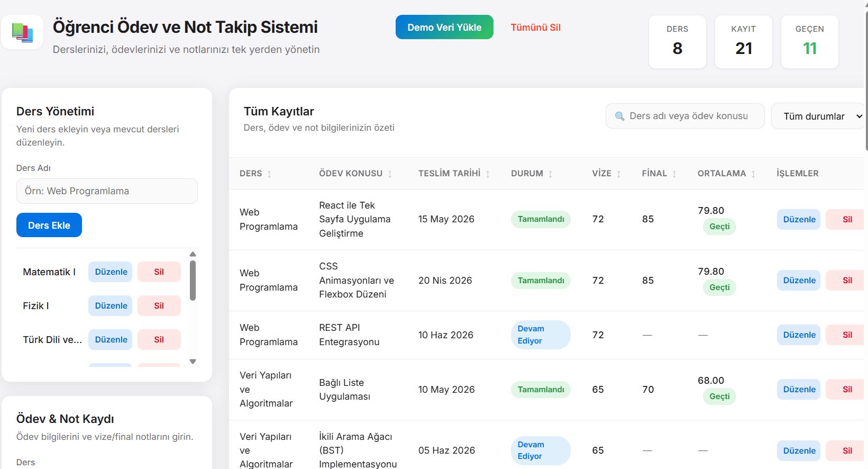Click the GEÇEN count stat card
Screen dimensions: 868x469
(809, 42)
